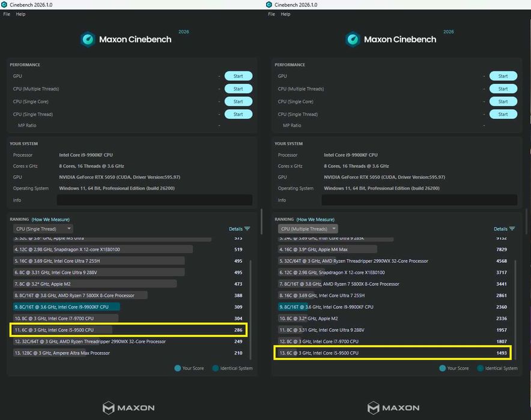
Task: Click the Details filter icon in right window
Action: point(512,229)
